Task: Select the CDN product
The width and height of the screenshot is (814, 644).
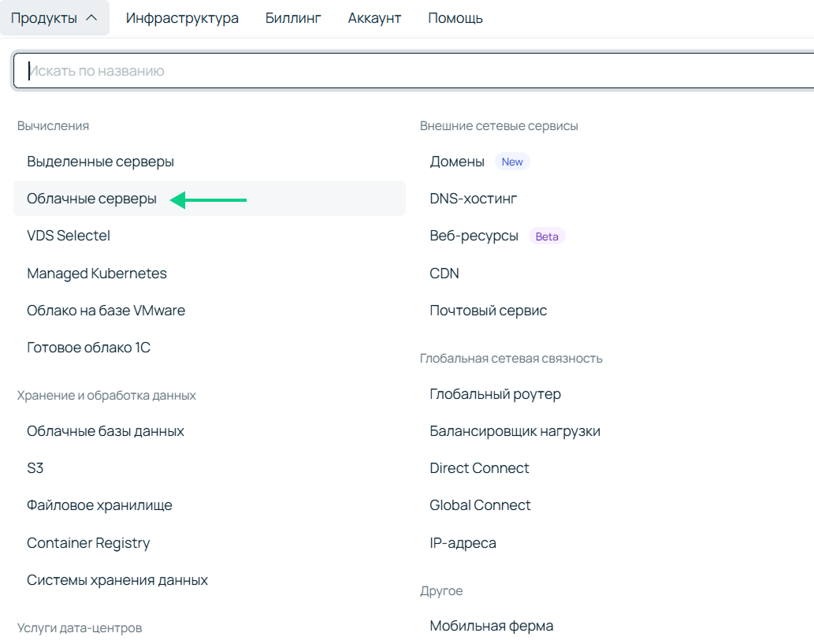Action: [x=444, y=273]
